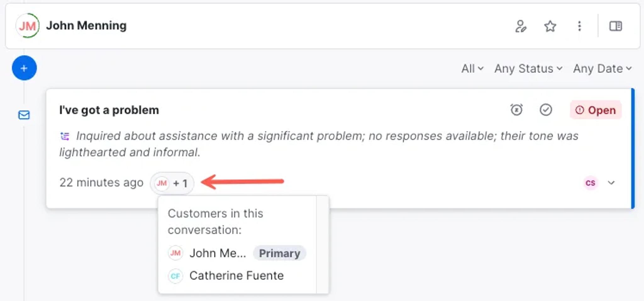Click the 22 minutes ago timestamp
This screenshot has width=644, height=301.
pyautogui.click(x=101, y=183)
